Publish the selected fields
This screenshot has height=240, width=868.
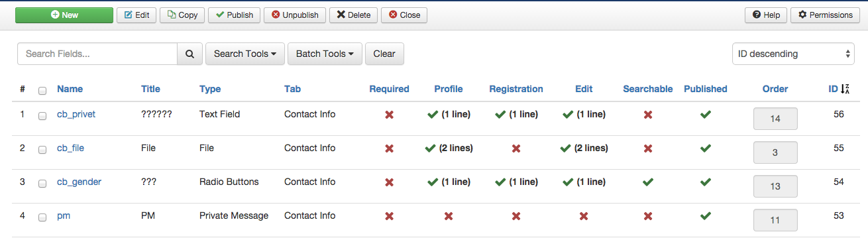pos(234,15)
